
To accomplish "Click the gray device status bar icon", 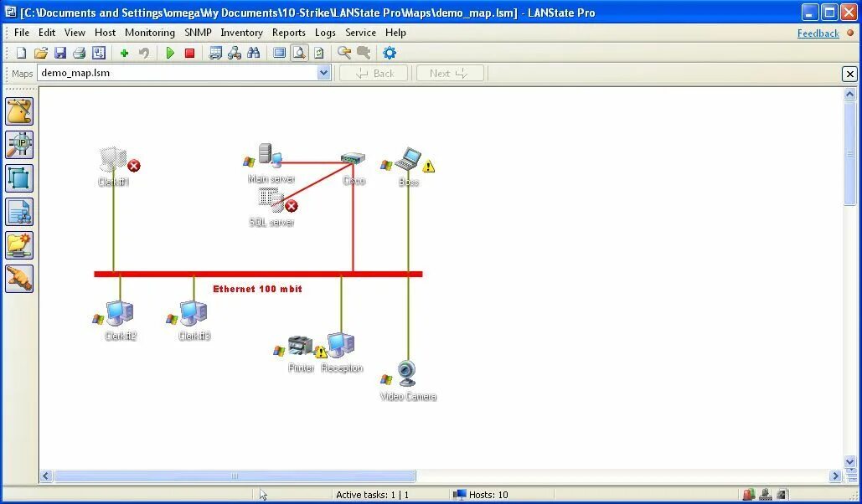I will point(766,495).
